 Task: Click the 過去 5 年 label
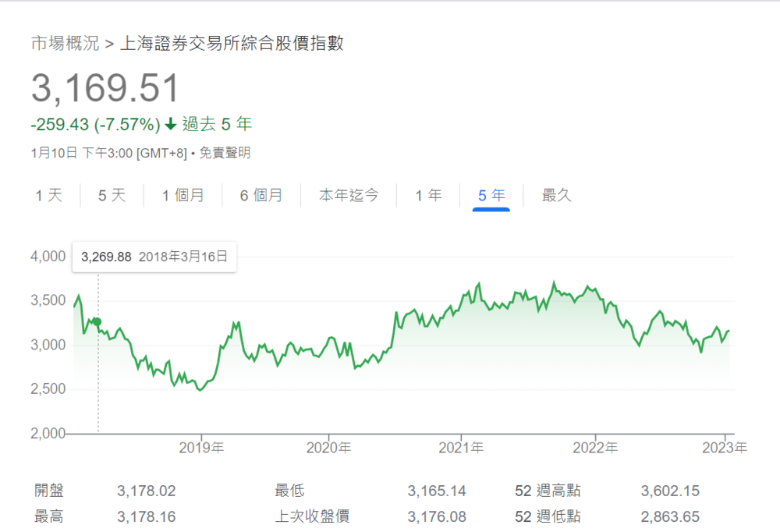[x=218, y=124]
